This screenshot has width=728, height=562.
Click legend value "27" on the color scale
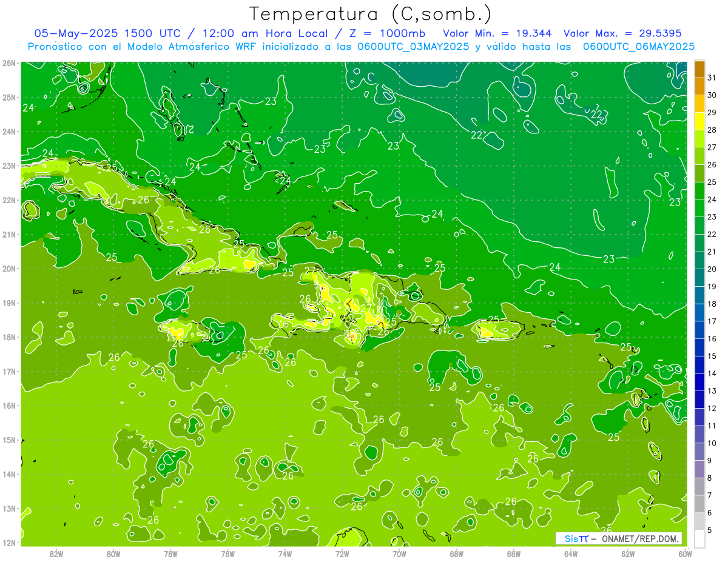(x=712, y=147)
